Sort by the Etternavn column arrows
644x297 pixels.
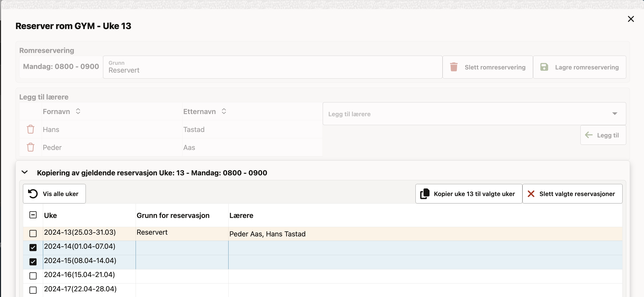coord(224,111)
